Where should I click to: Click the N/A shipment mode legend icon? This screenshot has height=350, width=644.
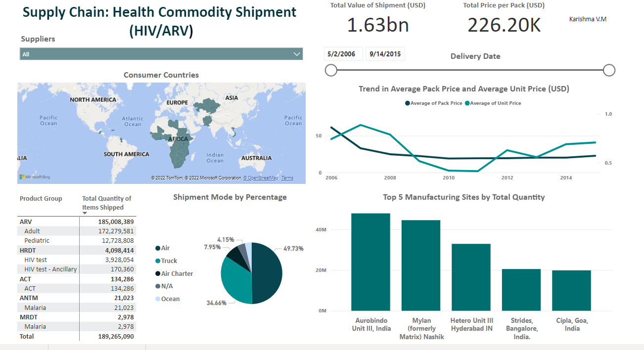157,286
